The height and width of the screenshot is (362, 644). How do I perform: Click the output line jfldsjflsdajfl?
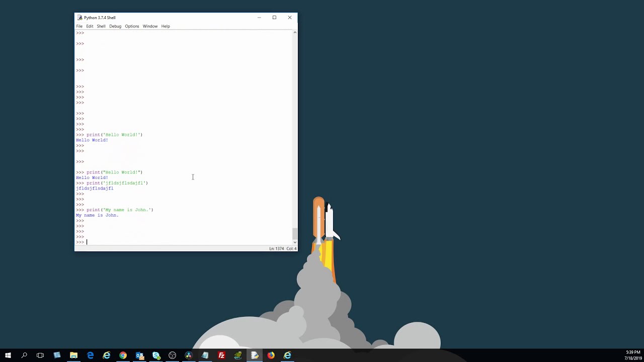coord(95,189)
